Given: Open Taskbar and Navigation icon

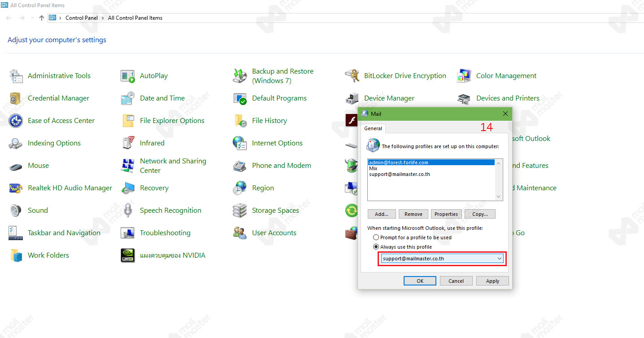Looking at the screenshot, I should [x=16, y=233].
